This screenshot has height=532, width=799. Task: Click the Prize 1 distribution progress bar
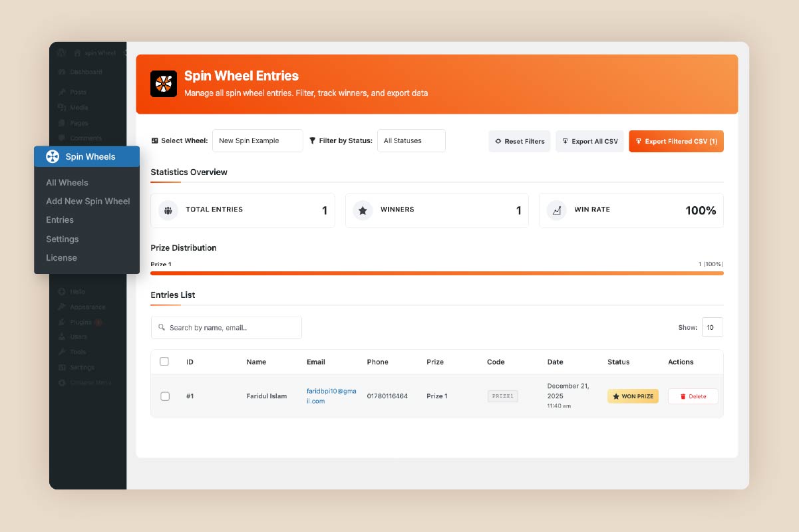click(436, 273)
